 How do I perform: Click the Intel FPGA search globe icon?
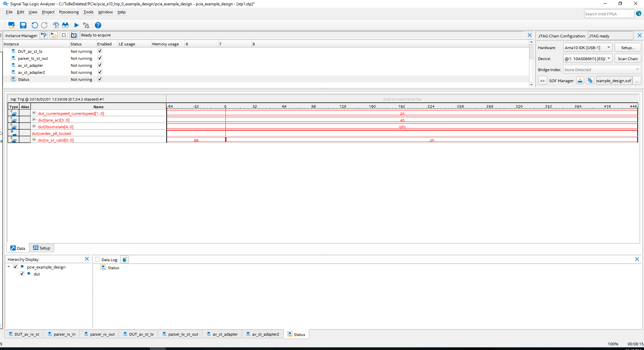pyautogui.click(x=639, y=14)
